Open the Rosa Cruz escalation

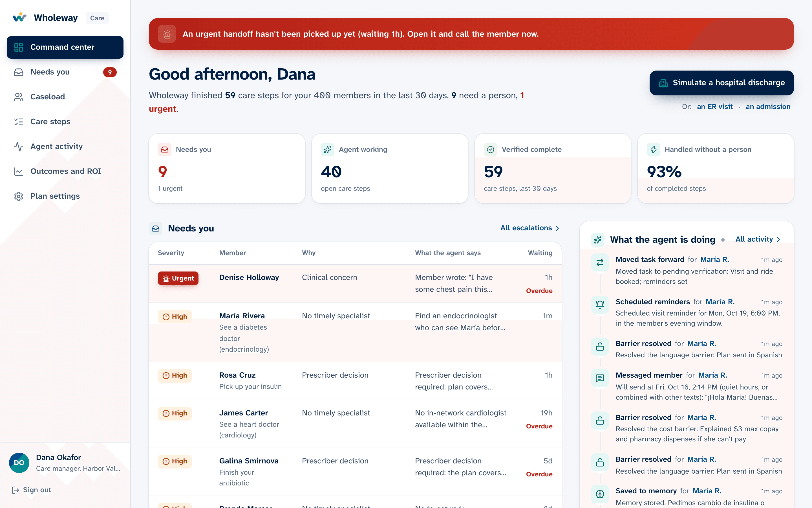pyautogui.click(x=355, y=381)
